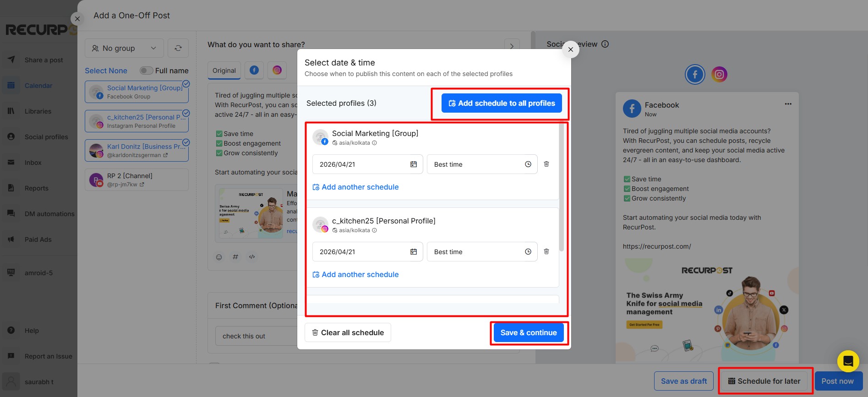Open karldonitzsgerman external link icon

point(165,155)
